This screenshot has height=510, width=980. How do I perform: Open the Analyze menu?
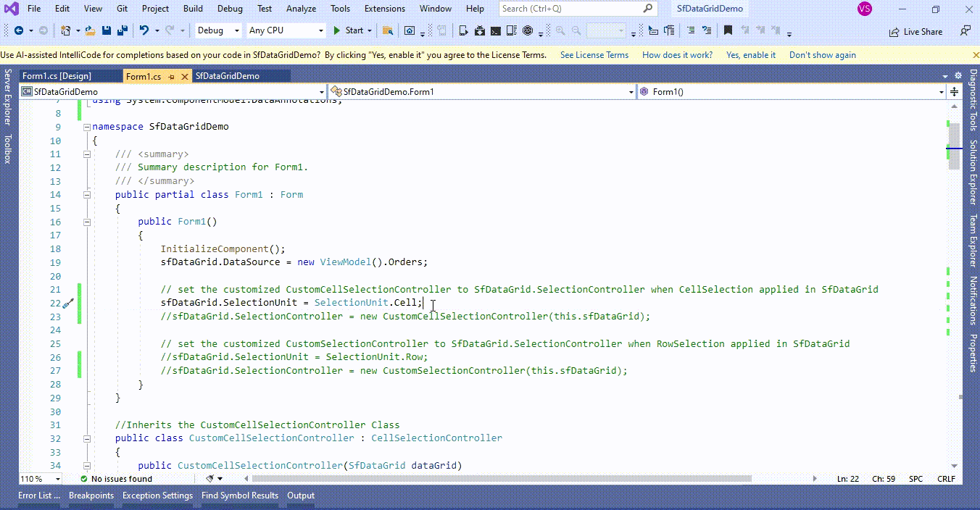[x=301, y=9]
